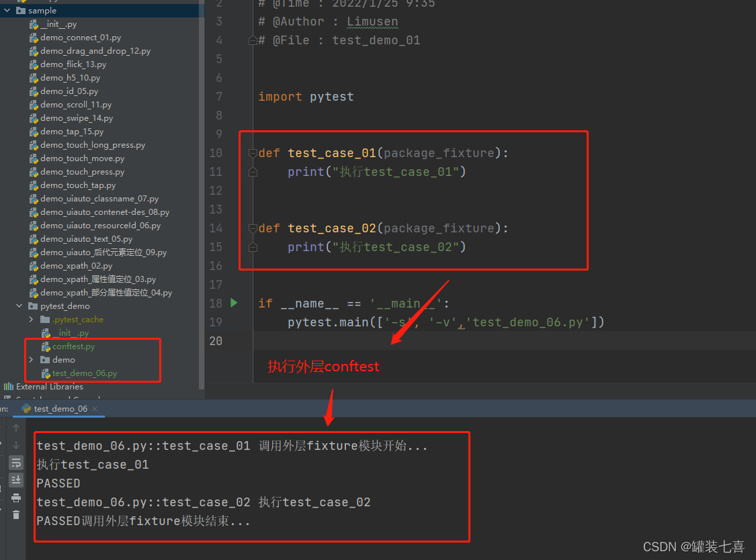Run main block via green gutter arrow
This screenshot has width=756, height=560.
[x=234, y=303]
